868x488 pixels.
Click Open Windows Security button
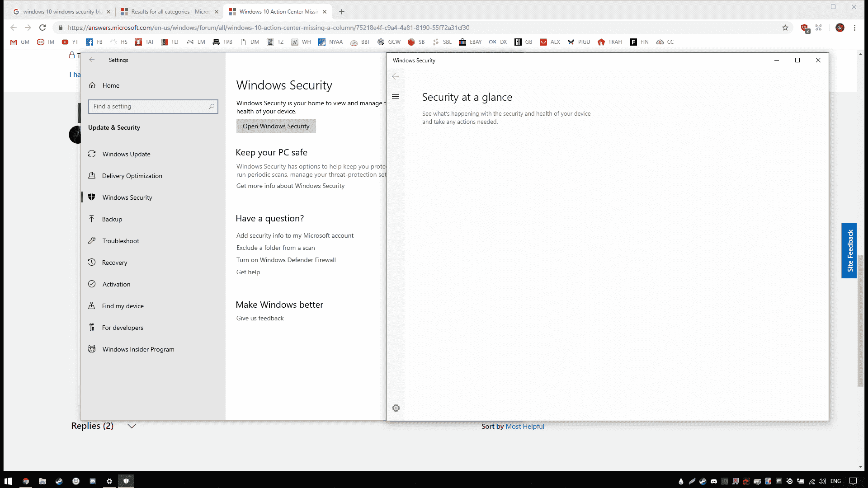276,126
